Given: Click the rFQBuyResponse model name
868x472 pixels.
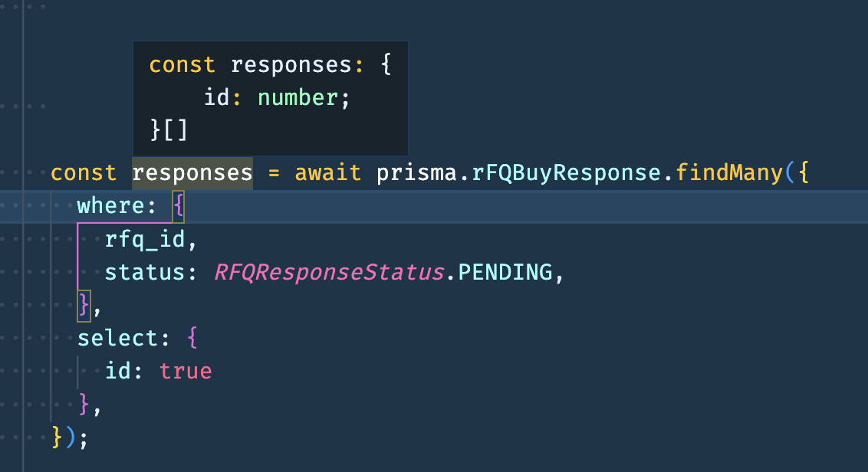Looking at the screenshot, I should click(x=566, y=172).
